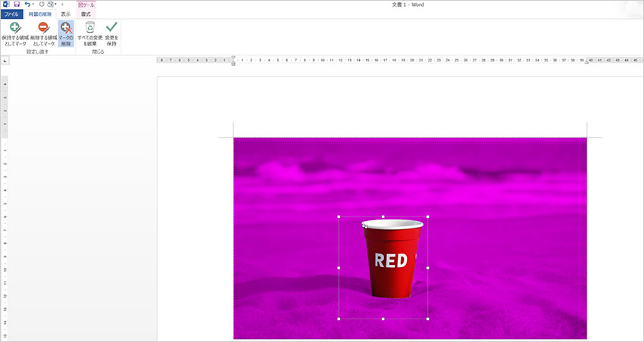
Task: Click the redo/repeat icon
Action: [42, 5]
